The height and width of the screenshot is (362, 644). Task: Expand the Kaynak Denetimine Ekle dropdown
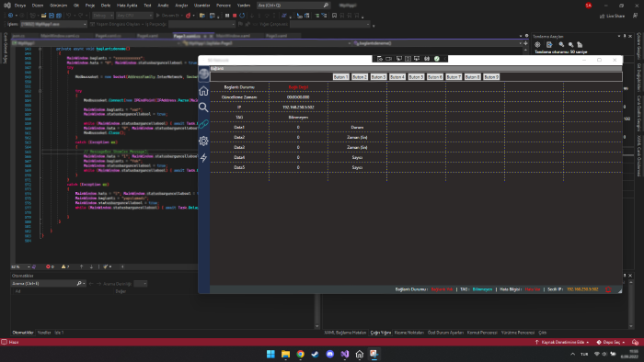[561, 342]
